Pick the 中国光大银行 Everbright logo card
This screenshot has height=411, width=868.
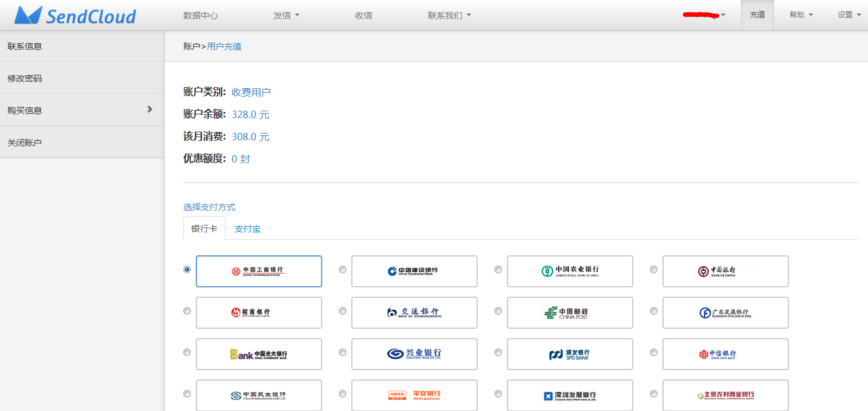259,354
